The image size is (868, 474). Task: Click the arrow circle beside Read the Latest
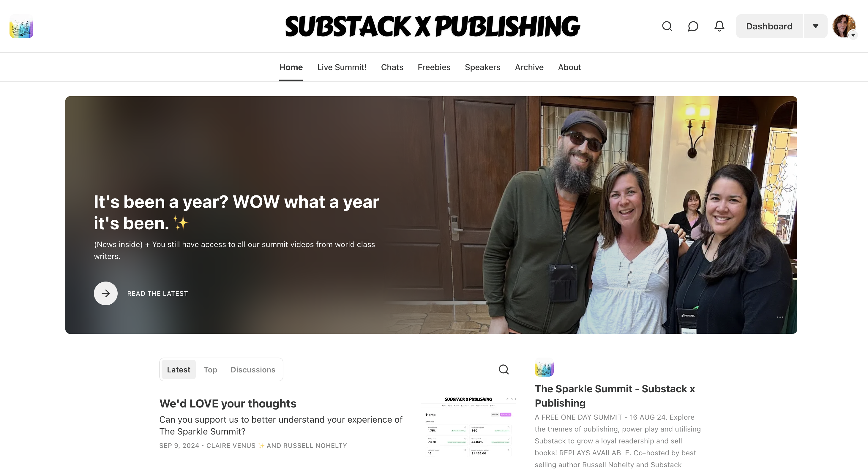coord(105,293)
